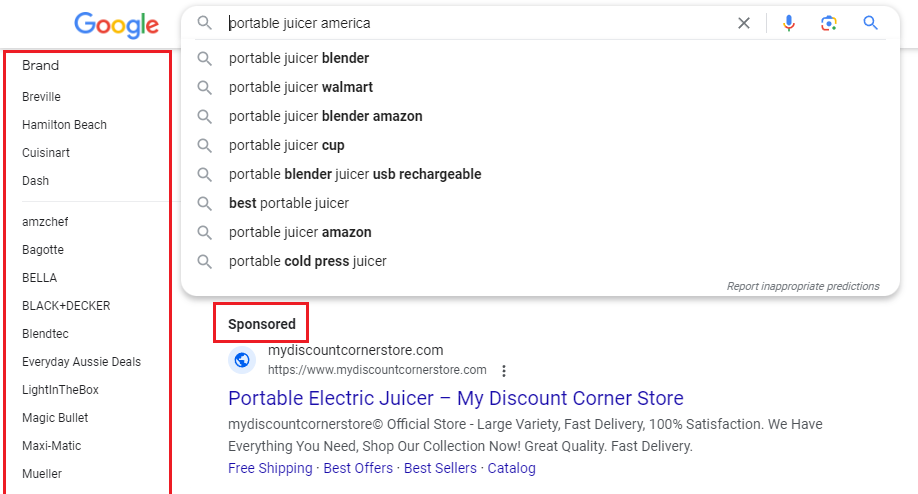
Task: Start voice search with microphone icon
Action: (x=789, y=23)
